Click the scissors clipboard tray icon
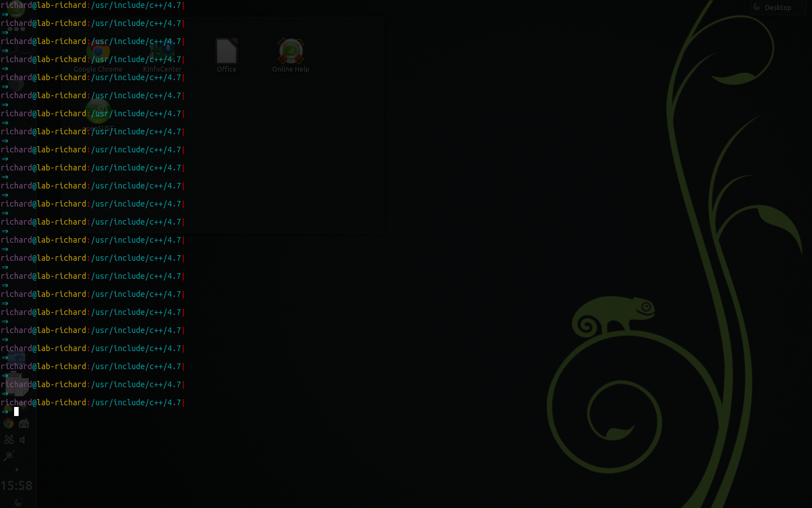 (x=9, y=439)
